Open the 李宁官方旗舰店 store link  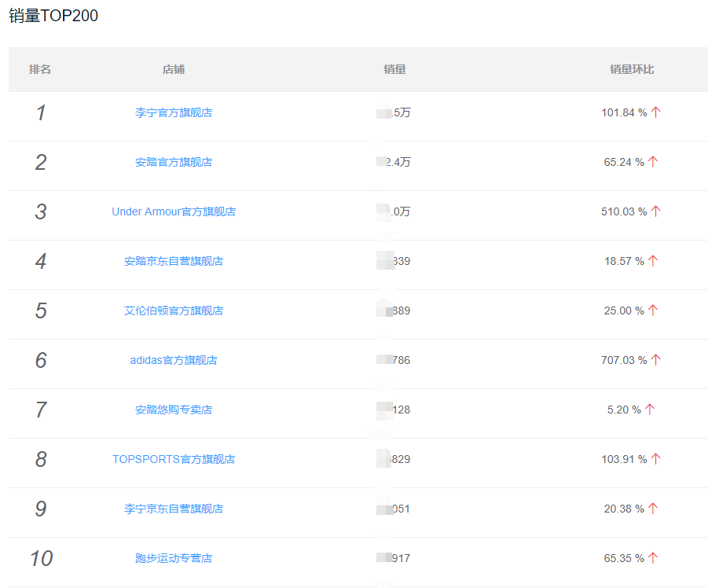point(174,112)
